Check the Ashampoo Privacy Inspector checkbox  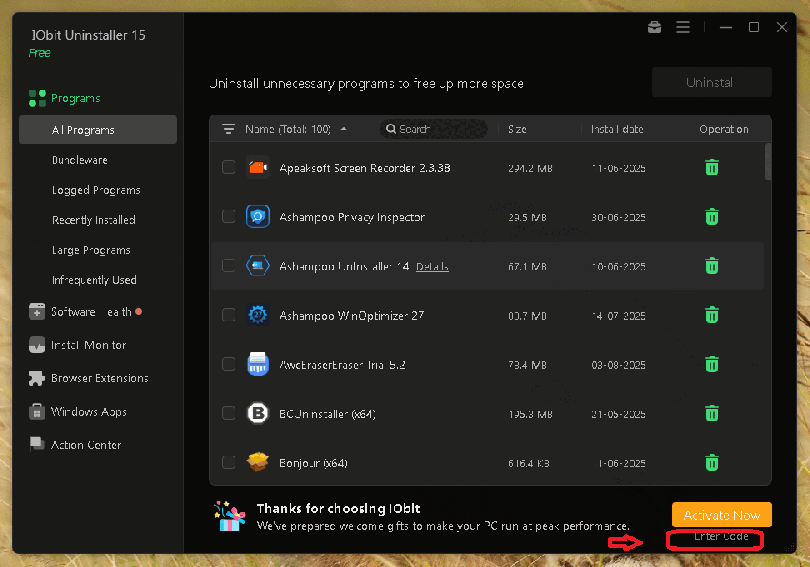click(x=228, y=216)
